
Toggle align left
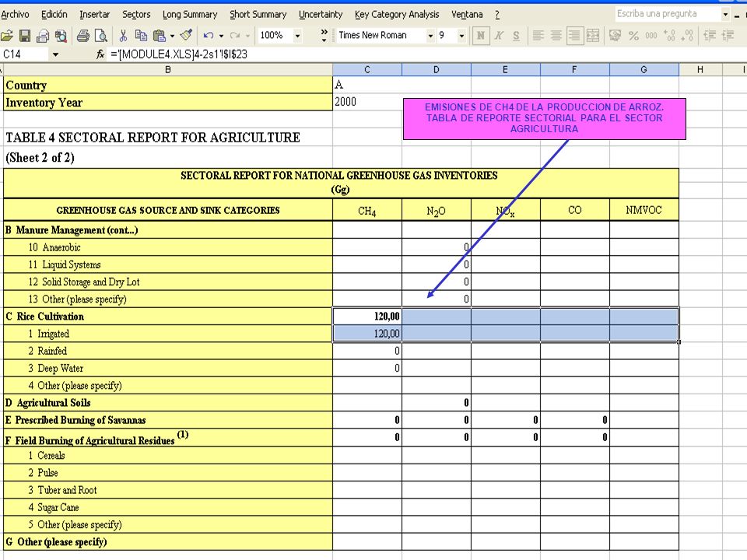(538, 35)
